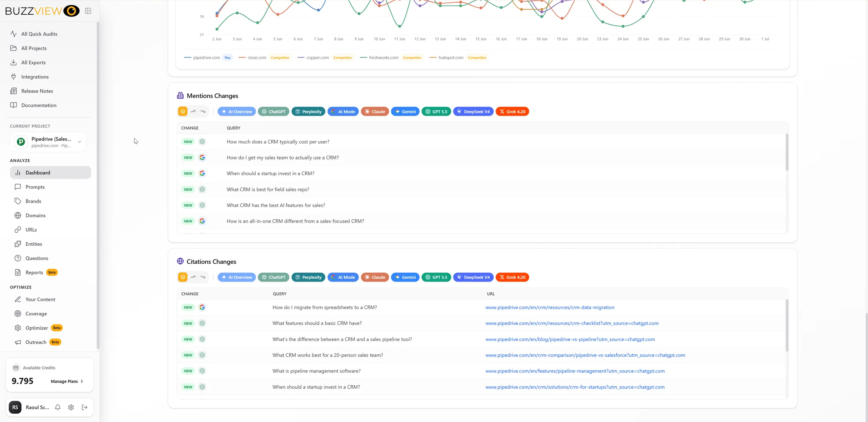This screenshot has height=422, width=868.
Task: Toggle GPT 5.5 filter in Citations Changes
Action: click(436, 277)
